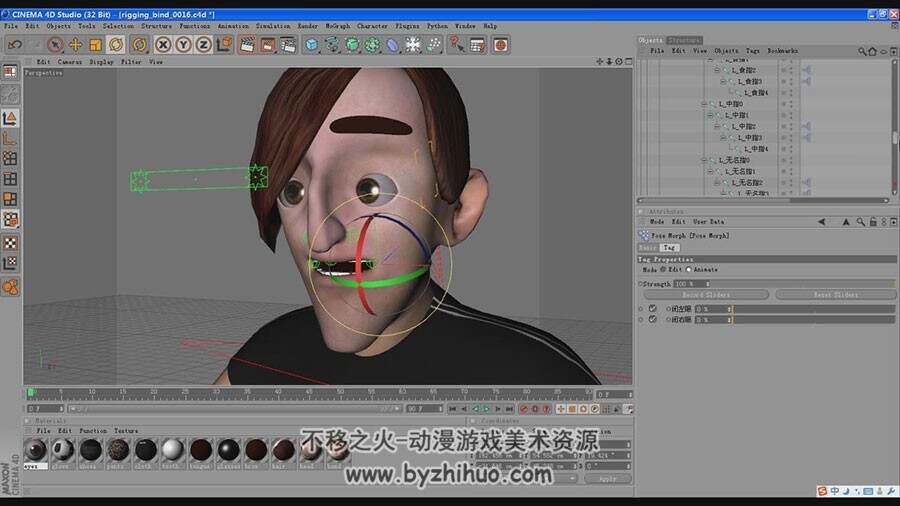This screenshot has height=506, width=900.
Task: Collapse the L_无名指1 tree node
Action: click(x=711, y=171)
